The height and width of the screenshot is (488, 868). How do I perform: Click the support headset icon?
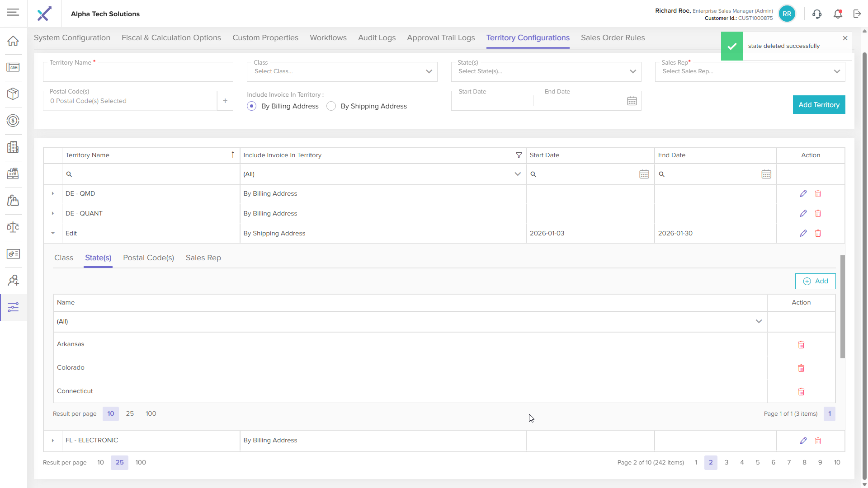816,14
